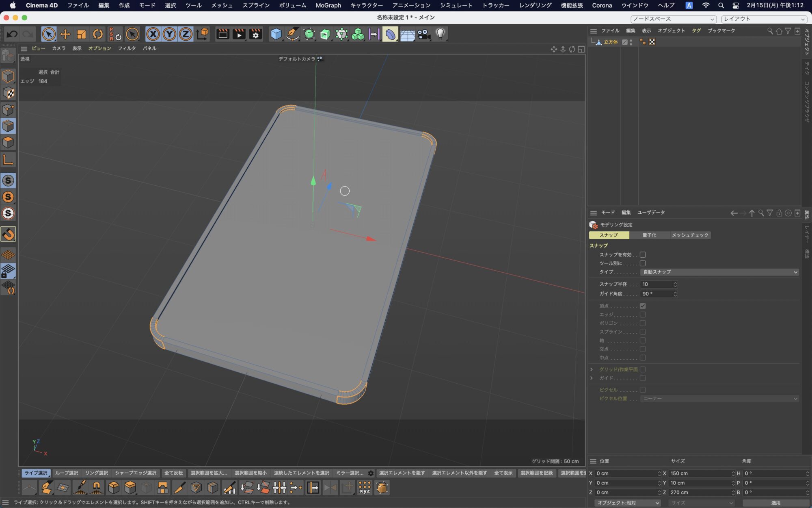Open the 自動スナップ type dropdown
The image size is (812, 508).
719,272
